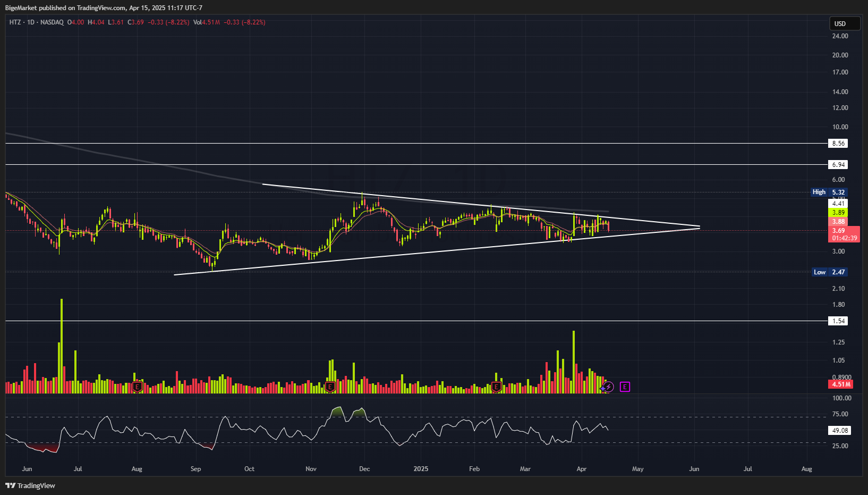Screen dimensions: 868x495
Task: Click the tallest volume bar in late June
Action: 62,346
